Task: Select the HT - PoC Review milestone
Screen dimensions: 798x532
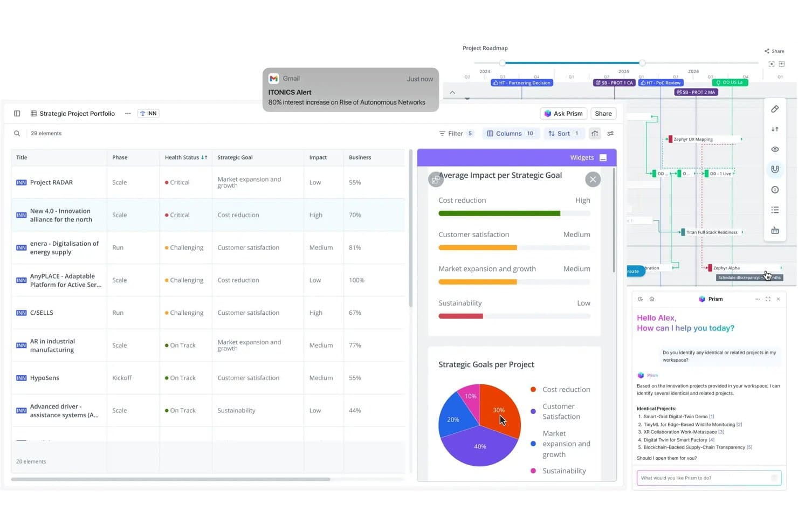Action: (x=661, y=83)
